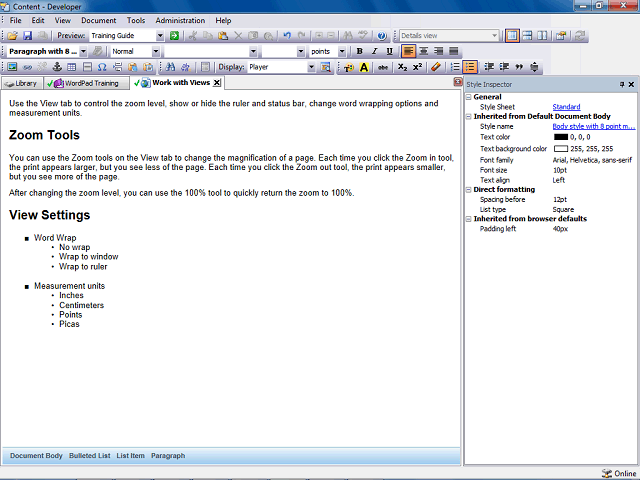Viewport: 640px width, 480px height.
Task: Collapse the General section in Style Inspector
Action: coord(469,97)
